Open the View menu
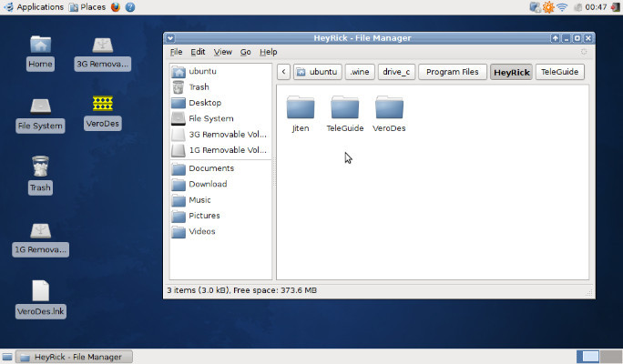The width and height of the screenshot is (623, 364). coord(222,52)
